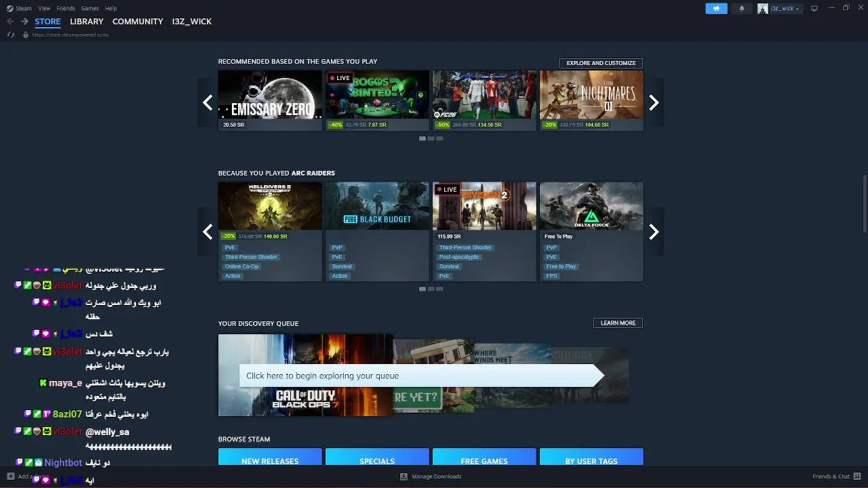Click the Manage Downloads arrow icon

403,476
